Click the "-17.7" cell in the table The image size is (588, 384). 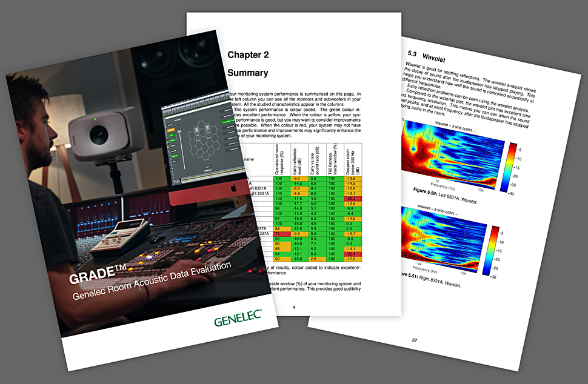(299, 204)
